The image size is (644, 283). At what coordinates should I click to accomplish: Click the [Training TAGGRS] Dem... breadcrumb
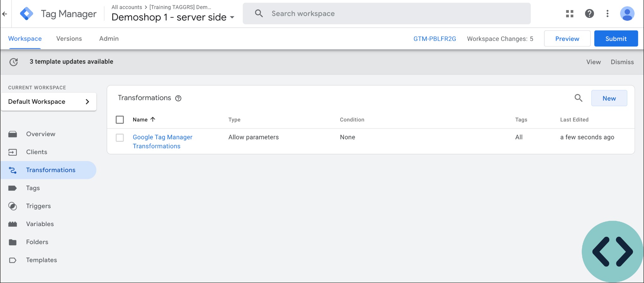pyautogui.click(x=180, y=7)
